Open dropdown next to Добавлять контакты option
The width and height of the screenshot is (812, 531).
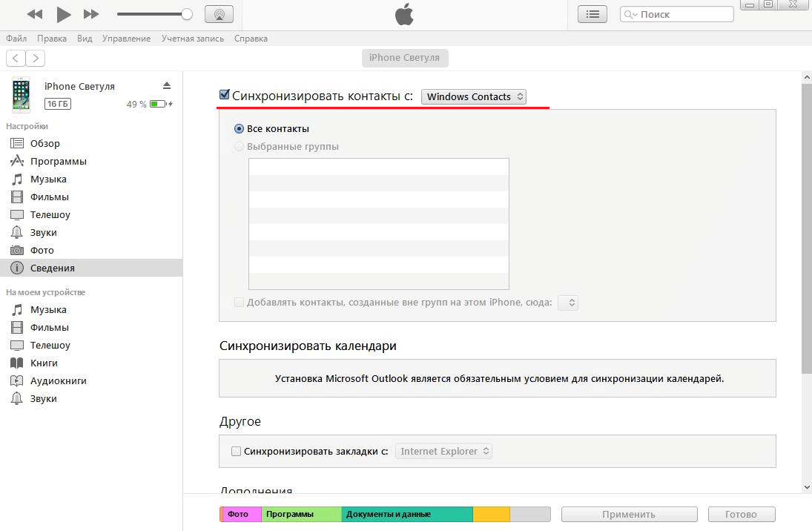pos(568,303)
